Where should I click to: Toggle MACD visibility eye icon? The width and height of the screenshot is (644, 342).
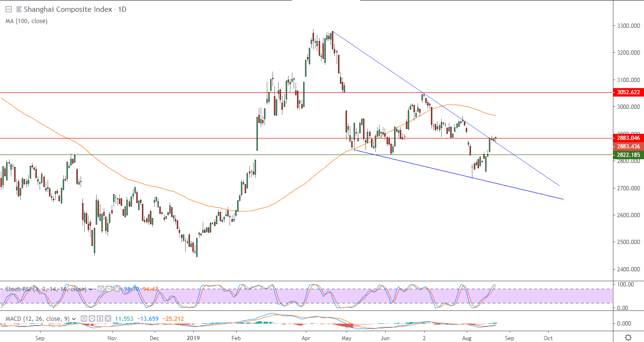(84, 319)
